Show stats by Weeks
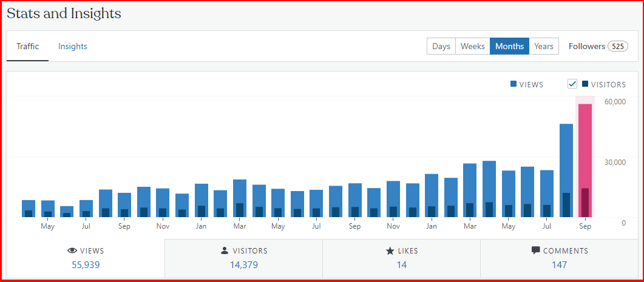 [x=472, y=47]
